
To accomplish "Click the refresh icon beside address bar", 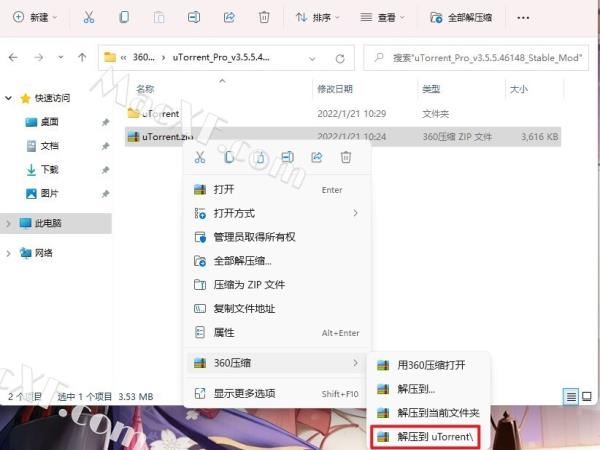I will (x=340, y=59).
